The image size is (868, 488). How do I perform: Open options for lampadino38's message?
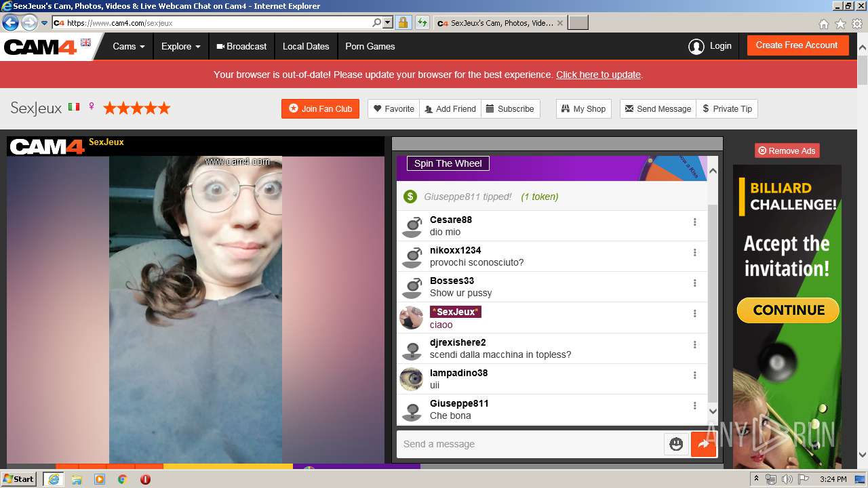coord(694,375)
